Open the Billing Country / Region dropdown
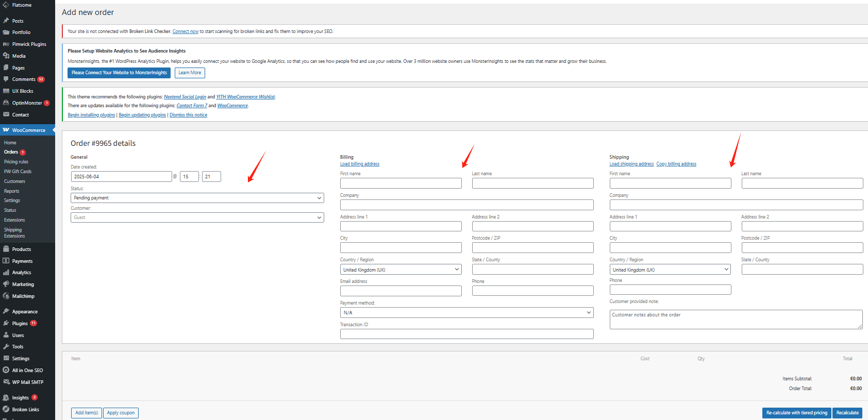Screen dimensions: 868x420 point(400,270)
